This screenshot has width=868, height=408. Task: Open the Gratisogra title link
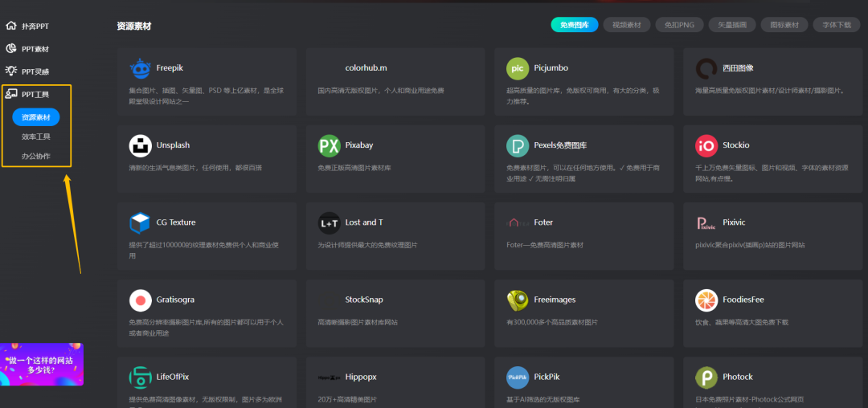click(175, 300)
